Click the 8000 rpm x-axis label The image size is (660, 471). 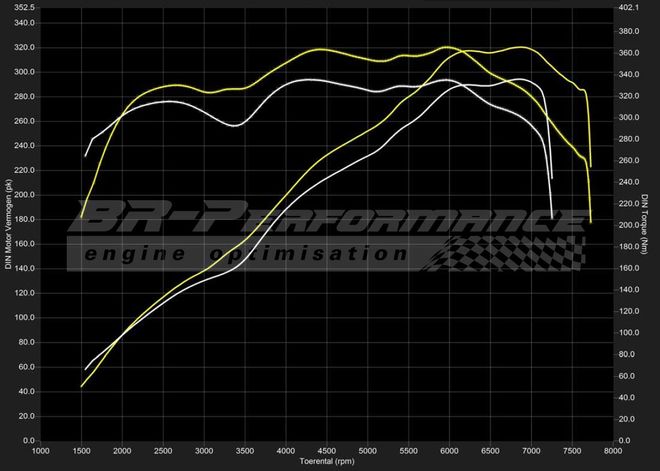pyautogui.click(x=612, y=451)
